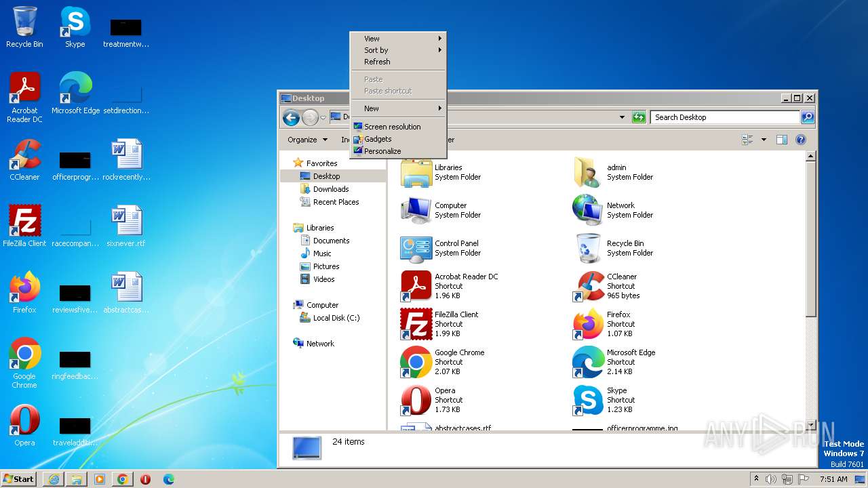Open CCleaner desktop shortcut
This screenshot has height=488, width=868.
pos(24,160)
